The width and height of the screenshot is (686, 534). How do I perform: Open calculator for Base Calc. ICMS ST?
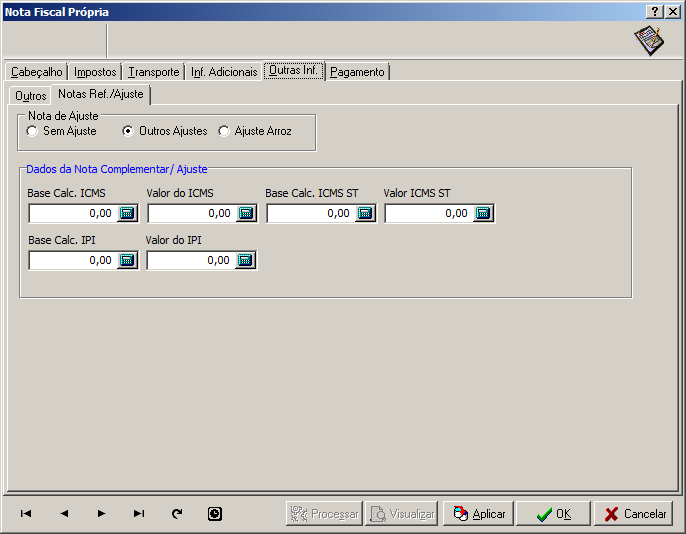365,213
